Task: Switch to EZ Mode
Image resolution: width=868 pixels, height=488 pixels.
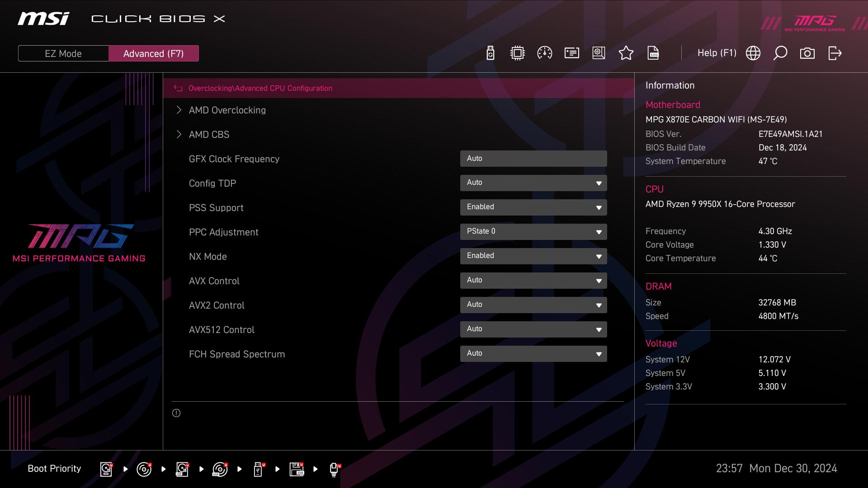Action: click(63, 53)
